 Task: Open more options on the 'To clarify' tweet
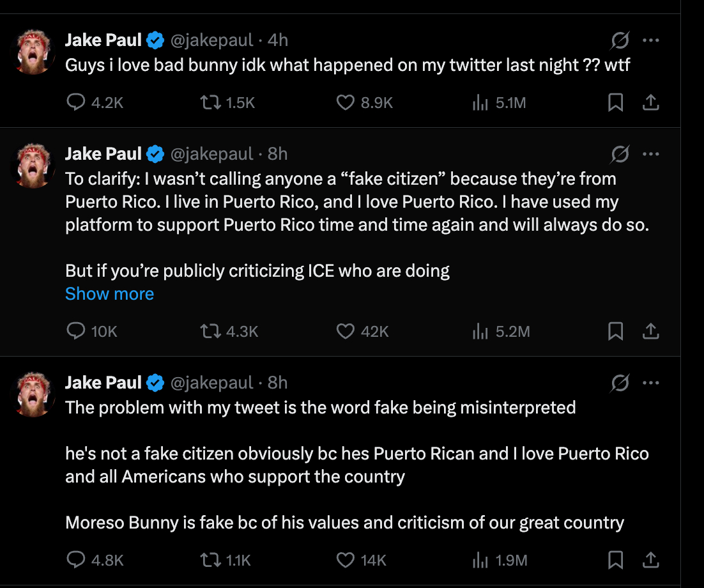[650, 154]
